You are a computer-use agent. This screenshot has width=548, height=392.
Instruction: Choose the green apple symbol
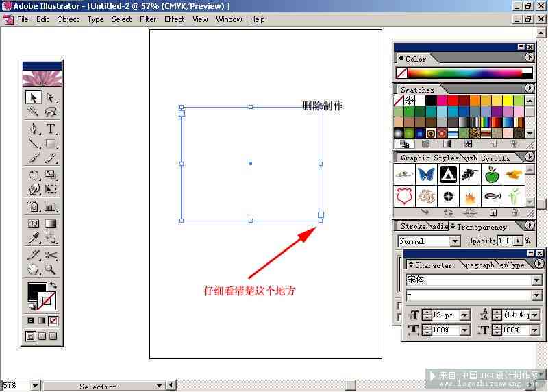point(492,175)
